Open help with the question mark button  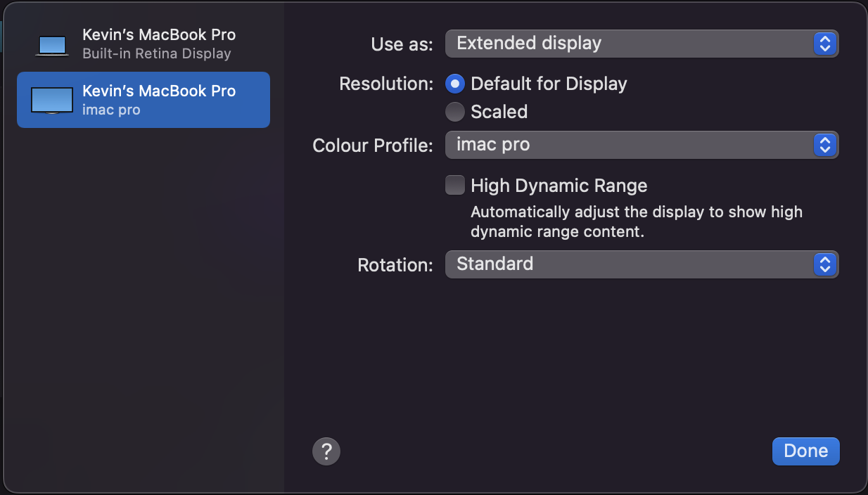click(x=326, y=451)
